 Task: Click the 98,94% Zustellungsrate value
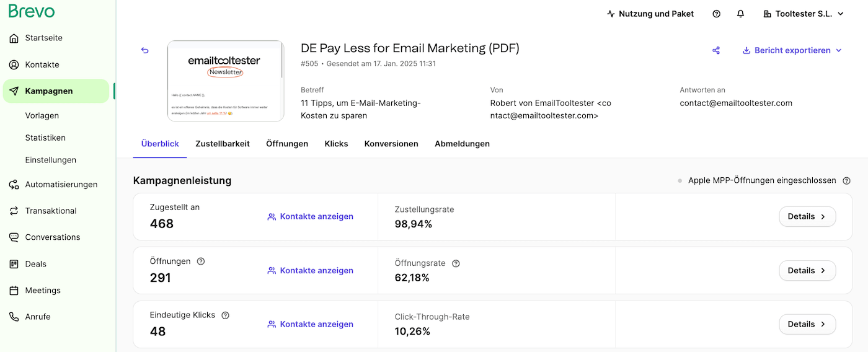414,224
